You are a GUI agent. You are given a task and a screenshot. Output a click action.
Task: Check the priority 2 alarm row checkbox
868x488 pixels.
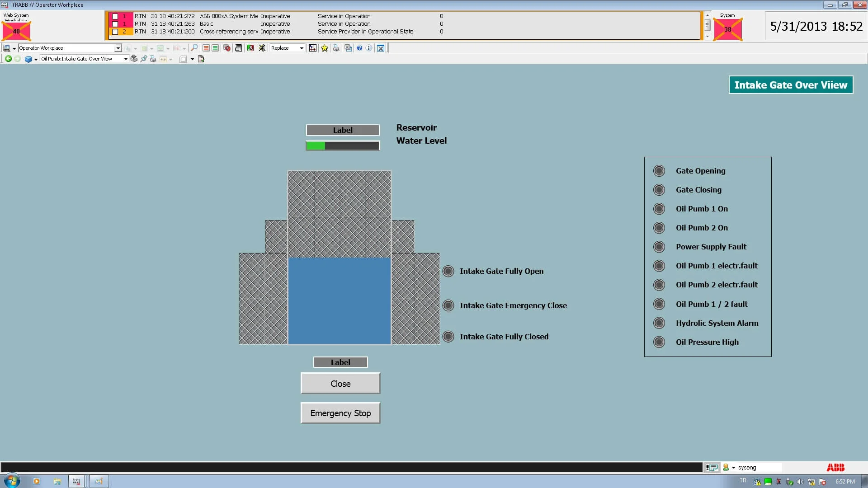click(x=115, y=32)
